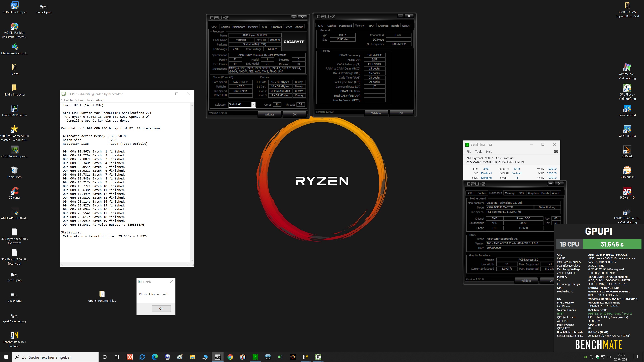Select the 3DMark desktop shortcut
Viewport: 644px width, 362px height.
(x=627, y=152)
